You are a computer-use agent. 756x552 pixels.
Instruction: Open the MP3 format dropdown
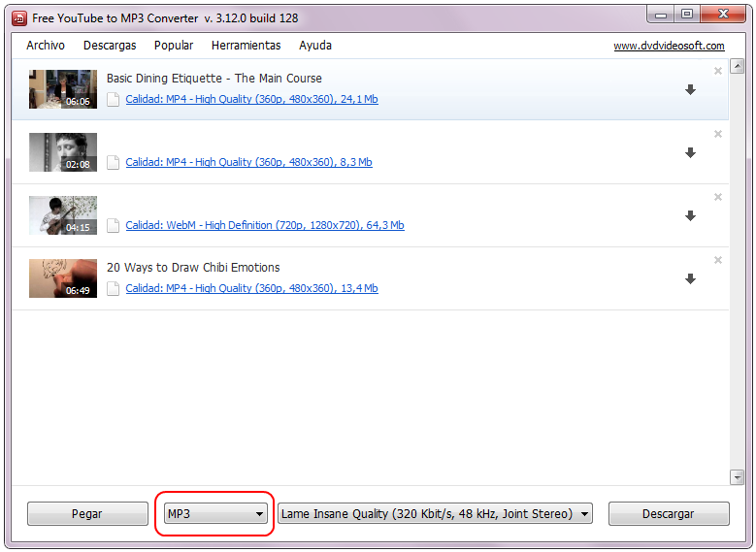click(x=215, y=514)
